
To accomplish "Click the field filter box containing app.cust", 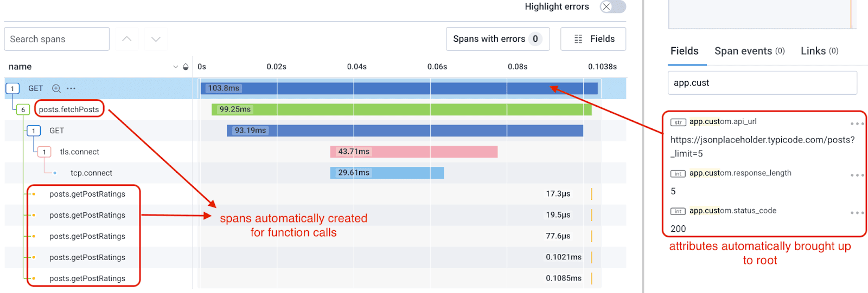I will coord(762,83).
